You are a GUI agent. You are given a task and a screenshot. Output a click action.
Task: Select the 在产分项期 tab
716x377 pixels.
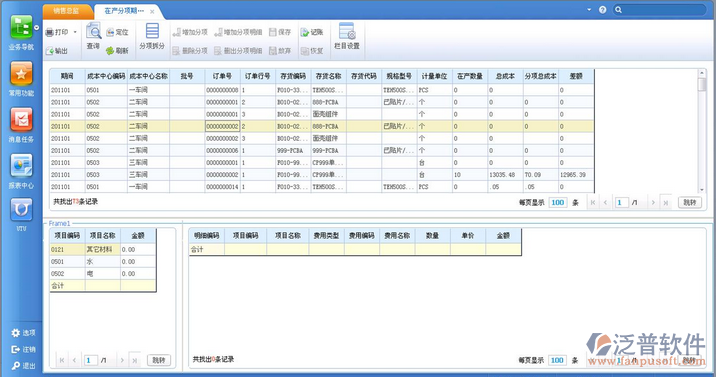click(124, 11)
